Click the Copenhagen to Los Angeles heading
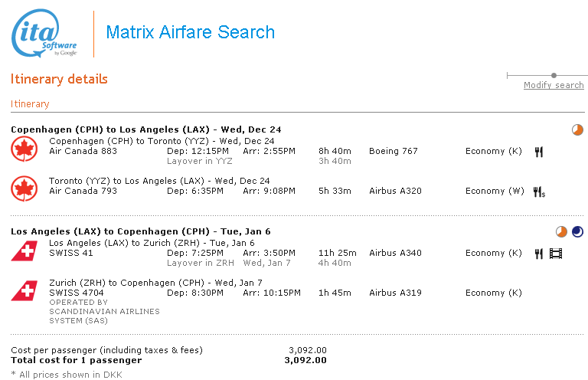This screenshot has height=380, width=588. click(146, 129)
